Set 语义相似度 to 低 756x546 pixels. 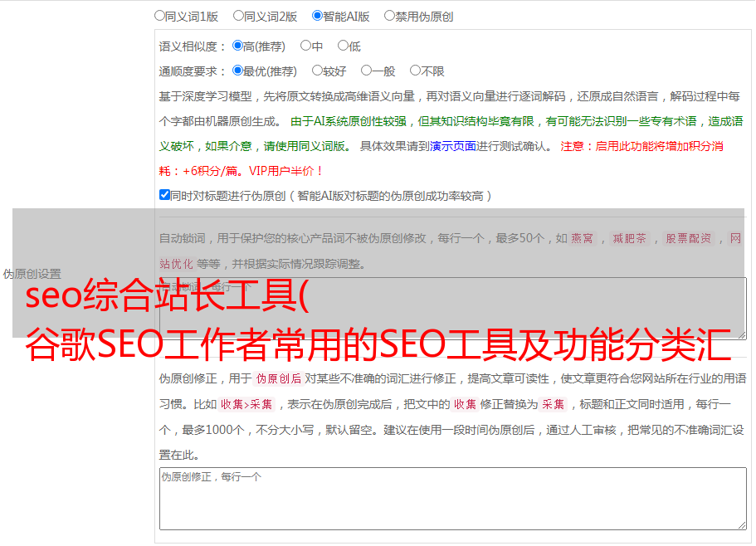(343, 46)
